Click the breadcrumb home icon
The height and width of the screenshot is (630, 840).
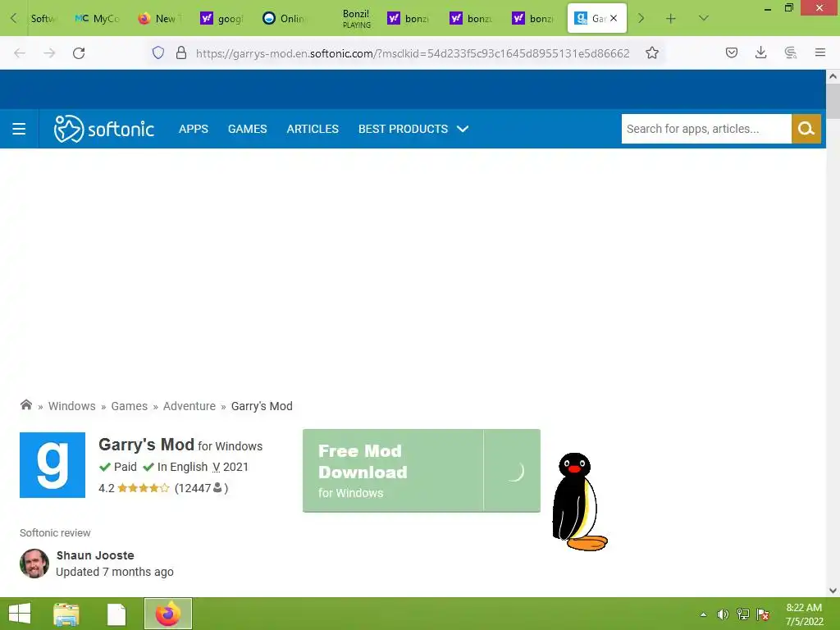click(x=25, y=405)
